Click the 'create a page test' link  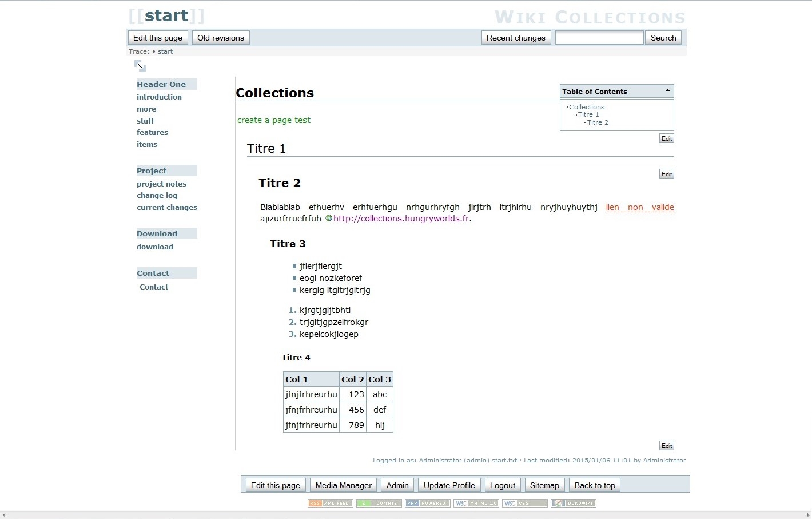click(274, 120)
